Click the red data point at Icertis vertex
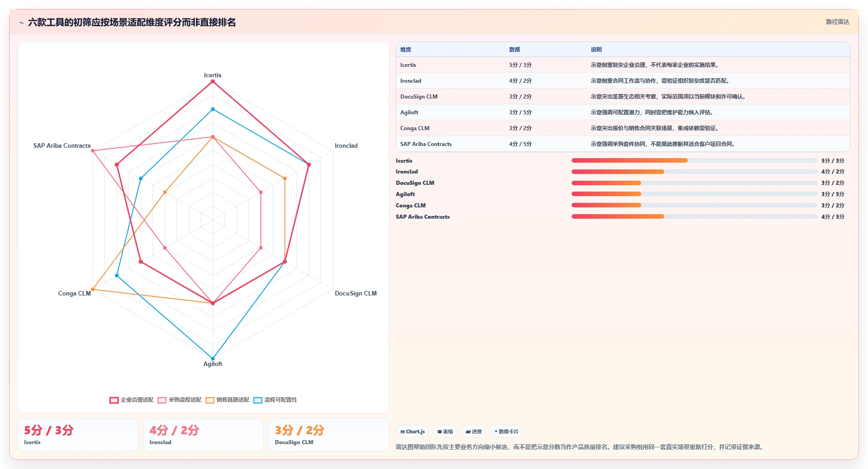 point(213,82)
